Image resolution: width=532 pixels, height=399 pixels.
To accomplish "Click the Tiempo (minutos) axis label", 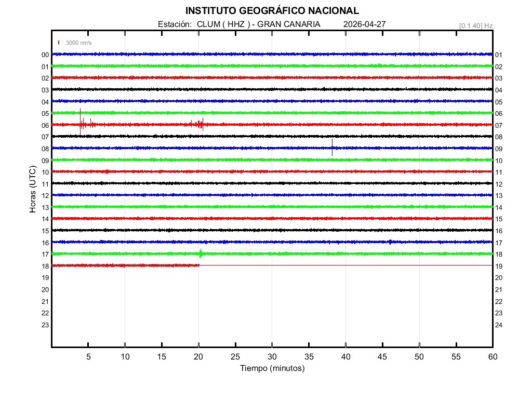I will pyautogui.click(x=272, y=368).
